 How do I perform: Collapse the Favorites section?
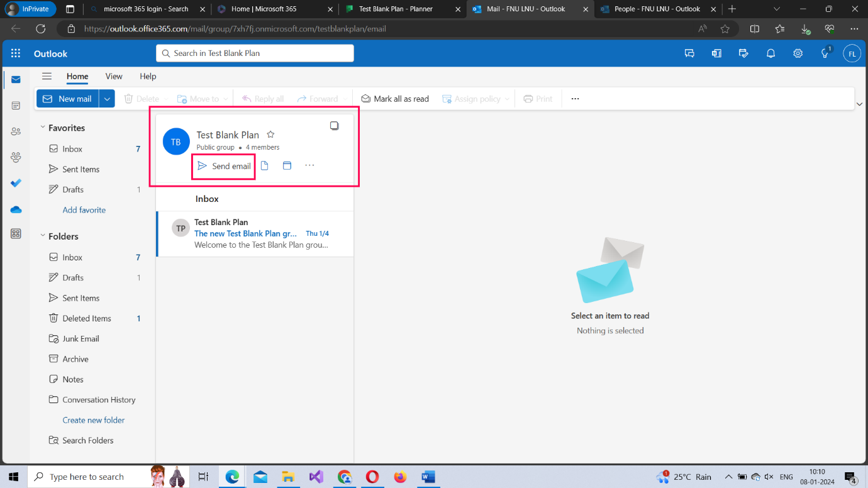[x=43, y=127]
